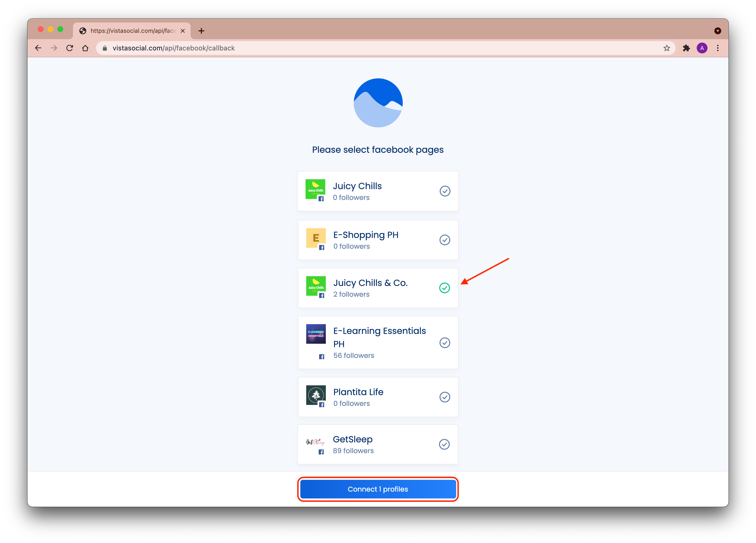Click the Connect 1 profiles button

378,489
